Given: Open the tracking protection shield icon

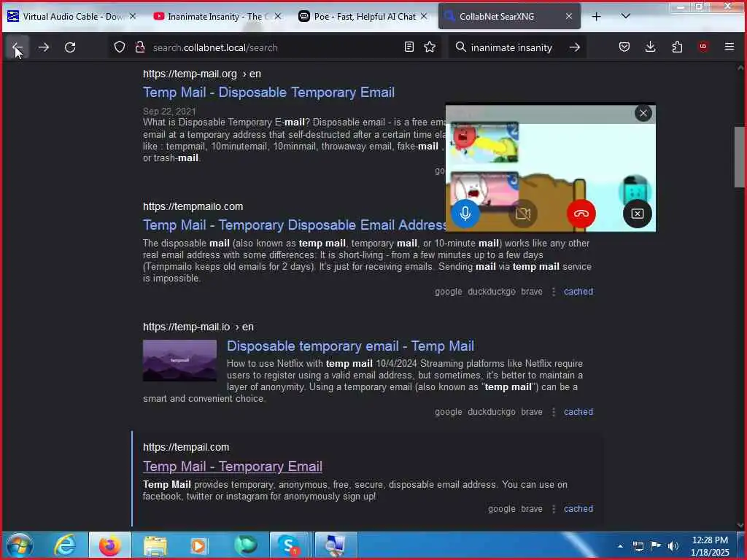Looking at the screenshot, I should [x=120, y=47].
